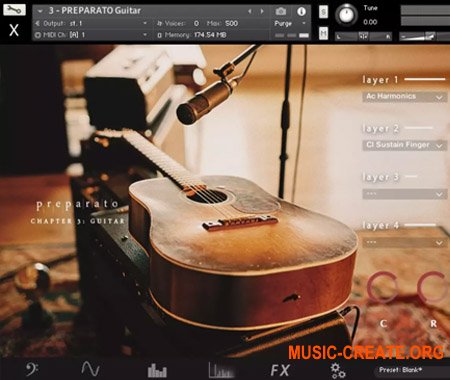Open the layer 2 Cl Sustain Finger dropdown
The image size is (450, 380).
405,145
